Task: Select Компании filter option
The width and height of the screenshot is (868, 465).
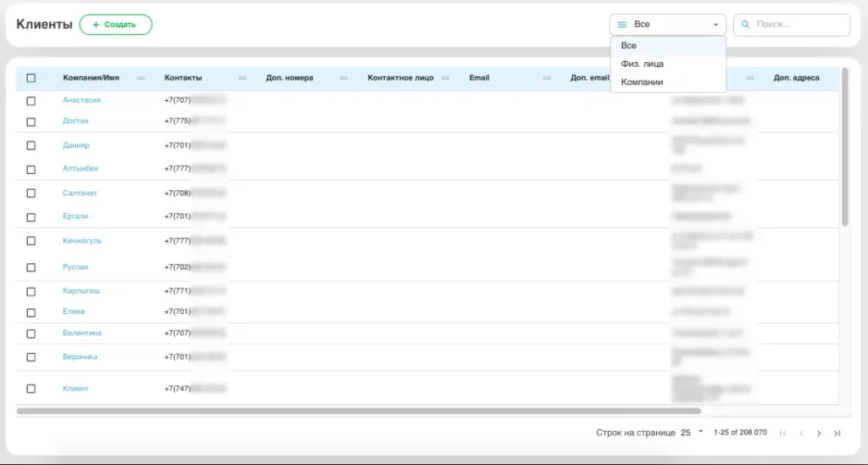Action: click(x=642, y=82)
